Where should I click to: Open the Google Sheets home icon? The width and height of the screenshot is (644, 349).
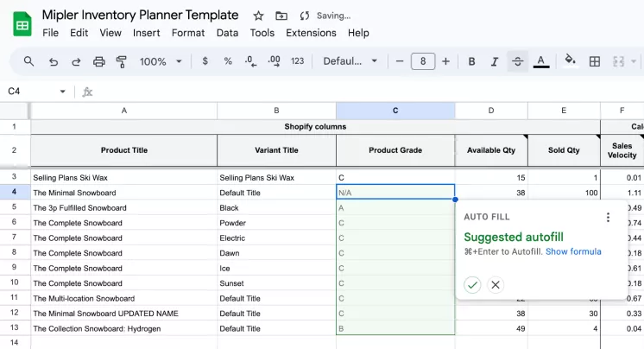22,24
